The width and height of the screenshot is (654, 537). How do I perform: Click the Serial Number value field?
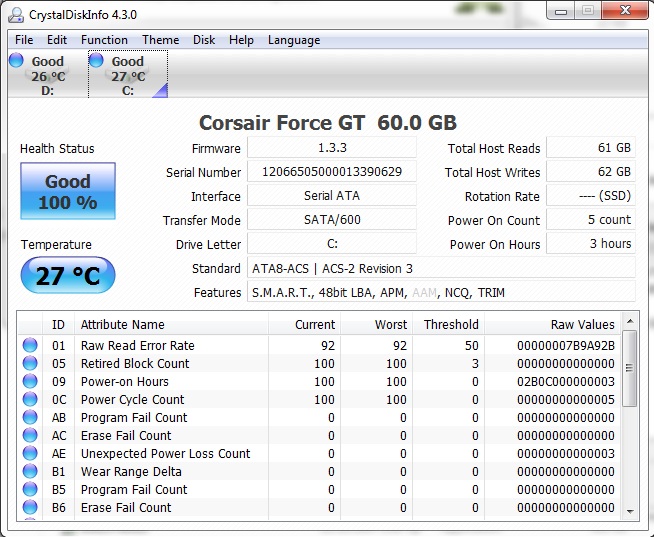click(332, 172)
